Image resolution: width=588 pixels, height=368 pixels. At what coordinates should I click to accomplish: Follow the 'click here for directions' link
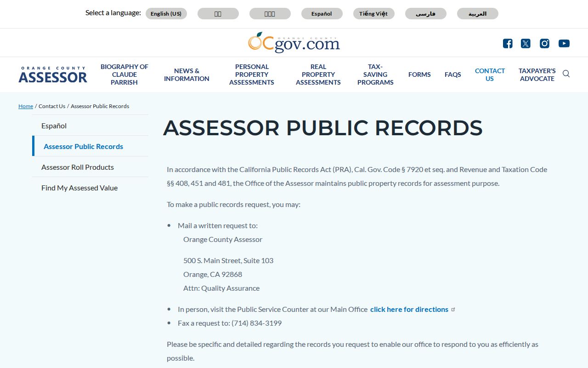click(x=409, y=310)
